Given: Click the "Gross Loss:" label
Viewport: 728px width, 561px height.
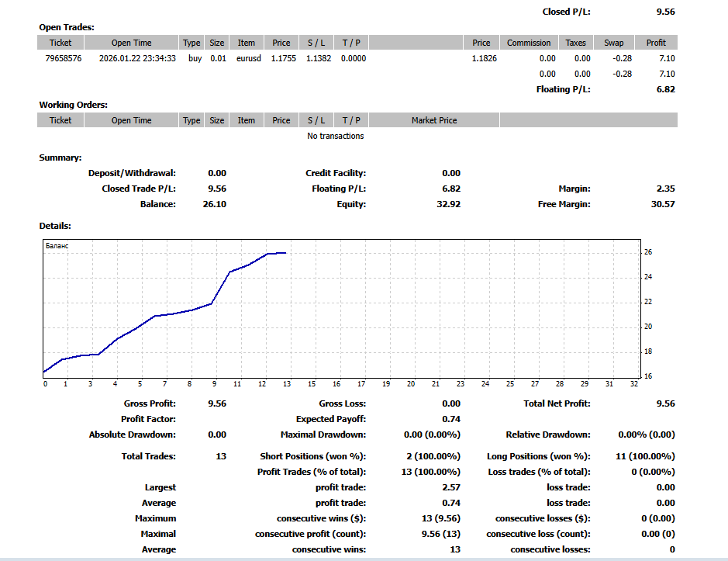Looking at the screenshot, I should point(342,403).
